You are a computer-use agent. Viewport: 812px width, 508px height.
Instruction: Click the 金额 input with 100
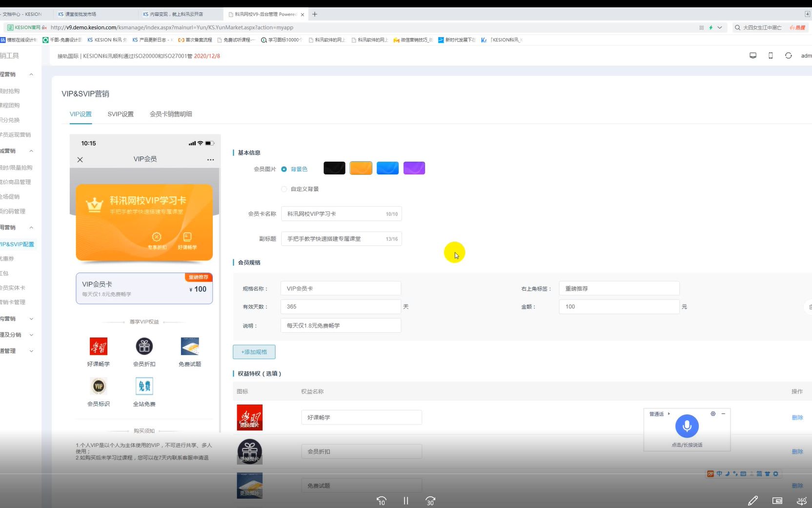(x=619, y=307)
